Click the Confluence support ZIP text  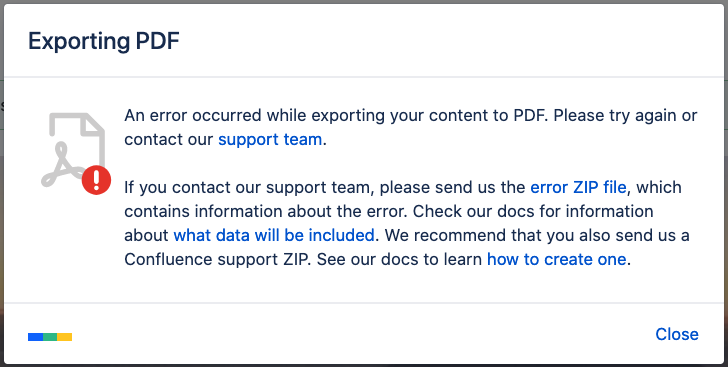[x=216, y=259]
